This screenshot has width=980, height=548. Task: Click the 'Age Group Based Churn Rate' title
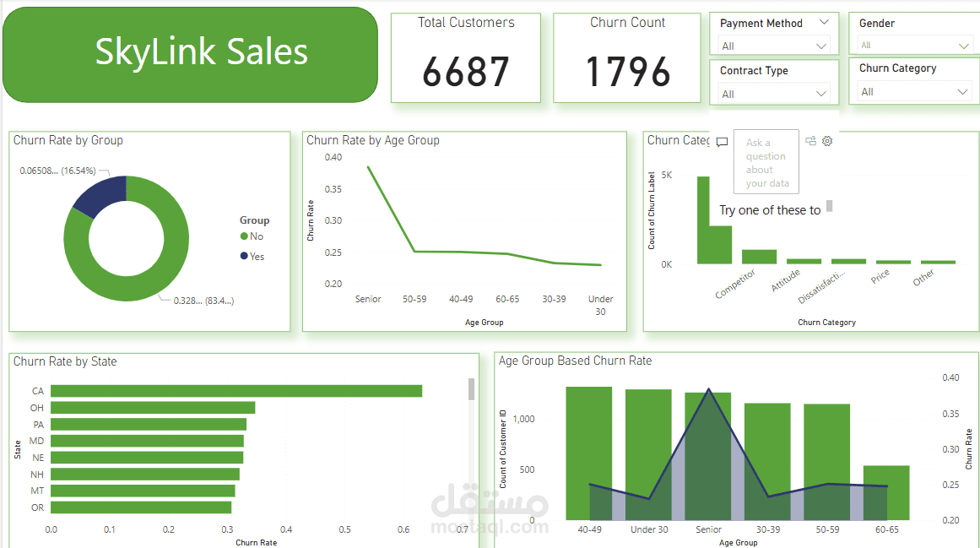(x=575, y=361)
